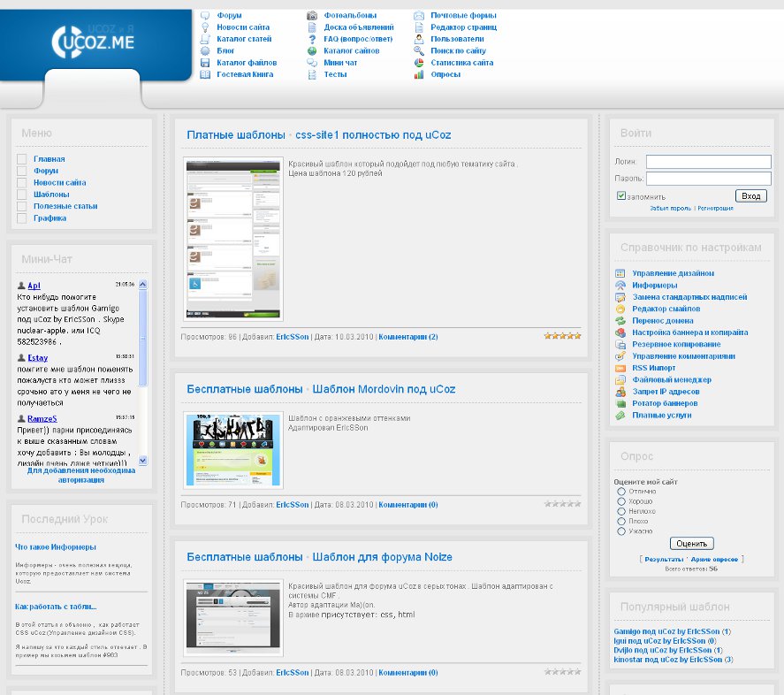The height and width of the screenshot is (695, 784).
Task: Click Для добавления необходима авторизация link
Action: [x=81, y=476]
